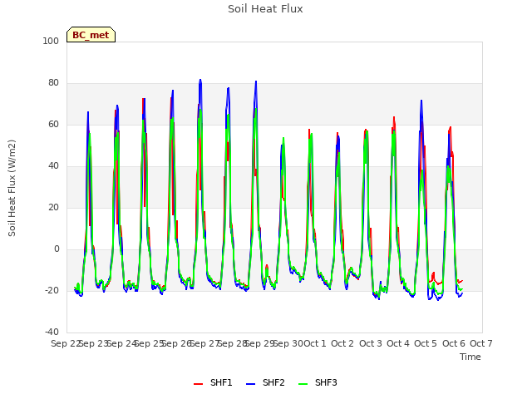Toggle SHF1 series in the legend

point(213,382)
